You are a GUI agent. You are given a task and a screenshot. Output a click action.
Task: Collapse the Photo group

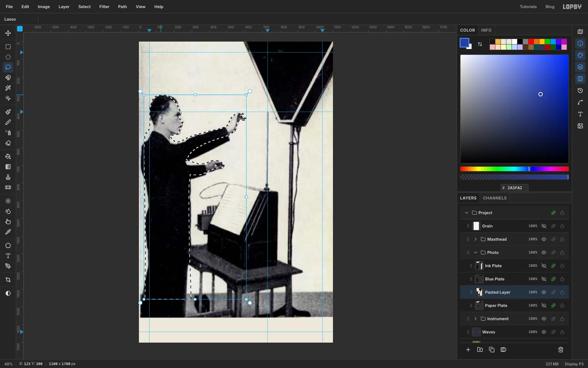[x=476, y=252]
